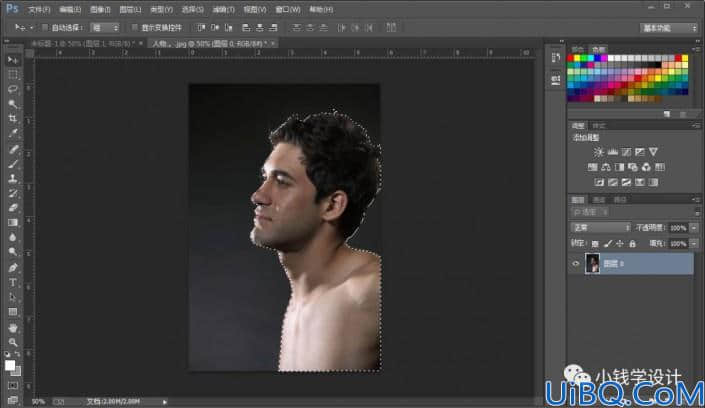Open the layer blend mode dropdown
Viewport: 705px width, 408px height.
click(600, 228)
